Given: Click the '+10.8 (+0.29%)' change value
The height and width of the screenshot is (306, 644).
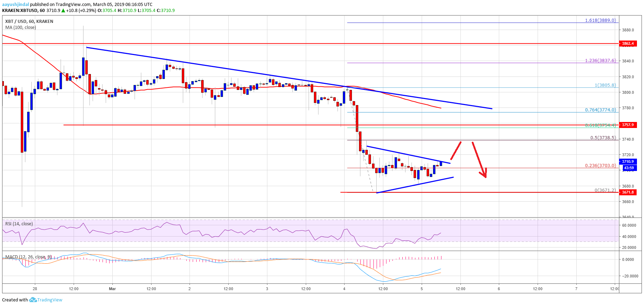Looking at the screenshot, I should point(81,11).
